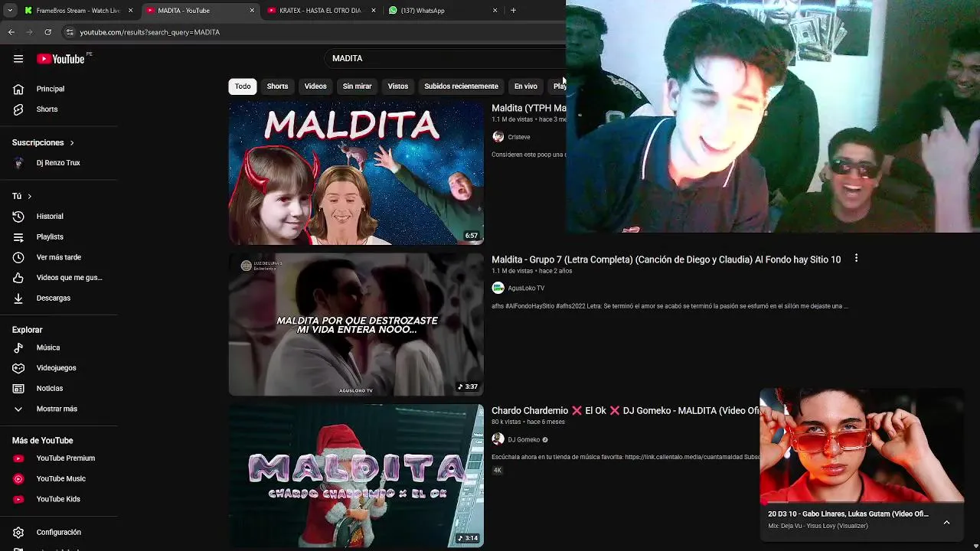The height and width of the screenshot is (551, 980).
Task: Select the Videos filter chip
Action: pos(315,86)
